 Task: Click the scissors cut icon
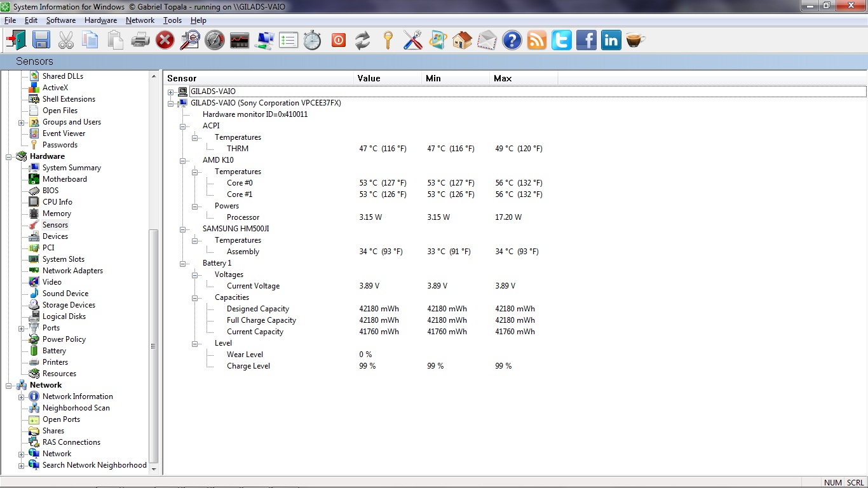[66, 41]
